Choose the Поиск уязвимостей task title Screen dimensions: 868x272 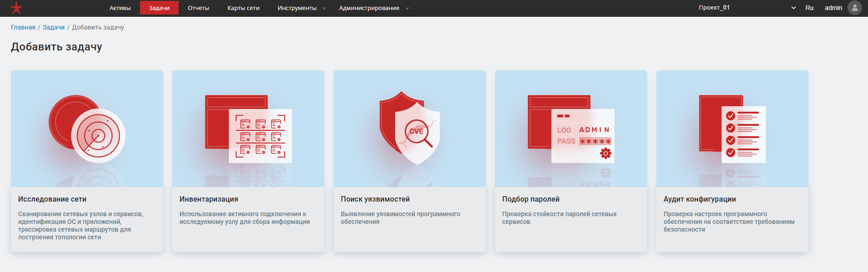(375, 199)
